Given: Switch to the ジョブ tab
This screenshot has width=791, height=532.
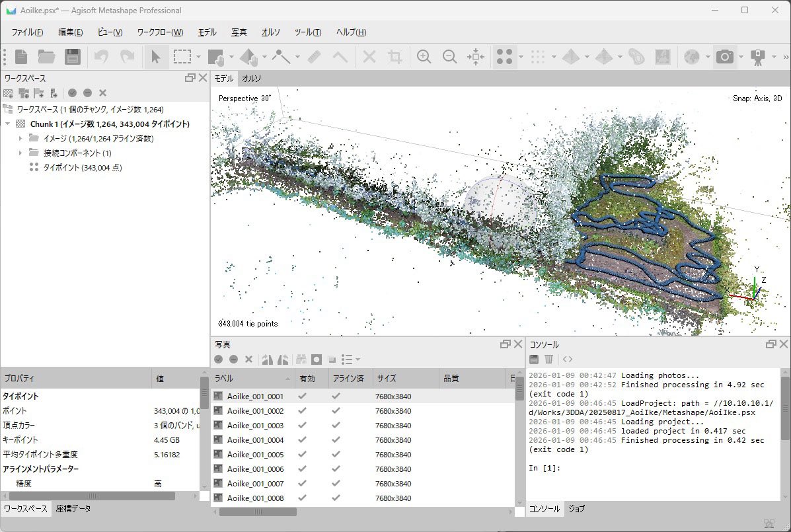Looking at the screenshot, I should (x=577, y=509).
